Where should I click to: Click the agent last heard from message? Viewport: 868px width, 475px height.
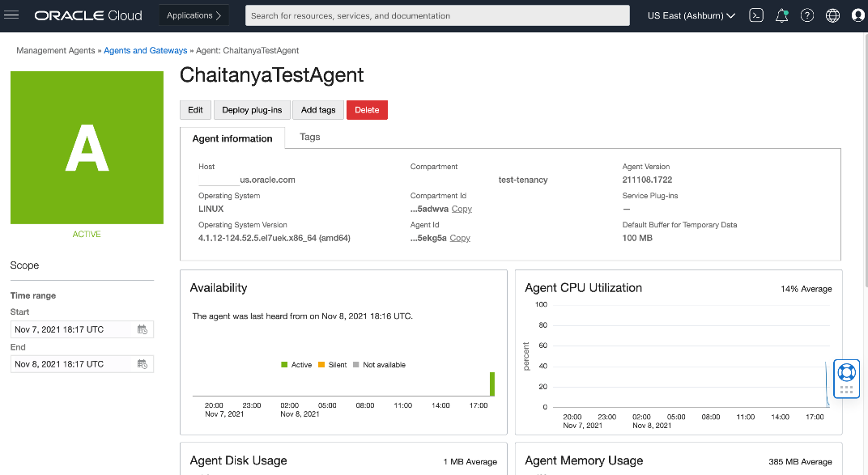tap(302, 316)
